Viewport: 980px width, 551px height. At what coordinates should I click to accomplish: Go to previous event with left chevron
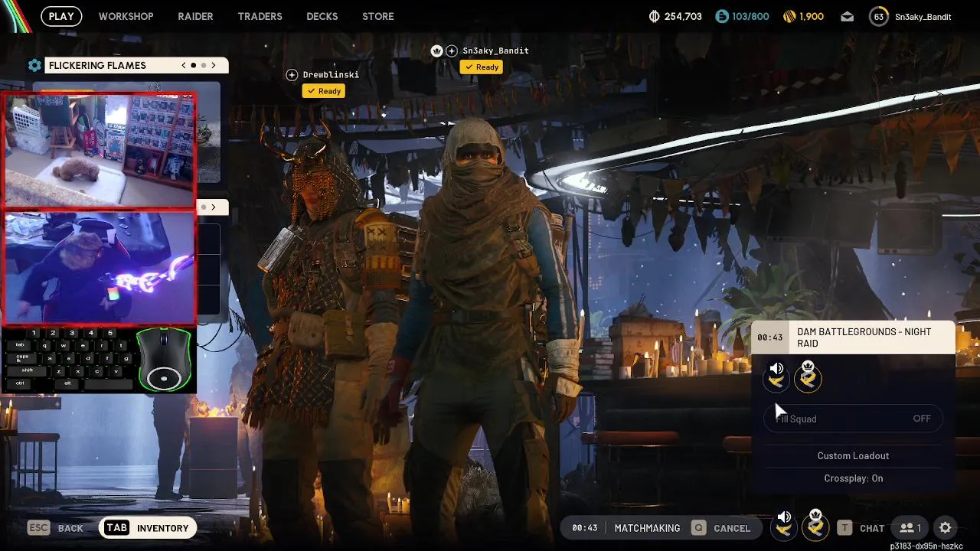coord(184,66)
